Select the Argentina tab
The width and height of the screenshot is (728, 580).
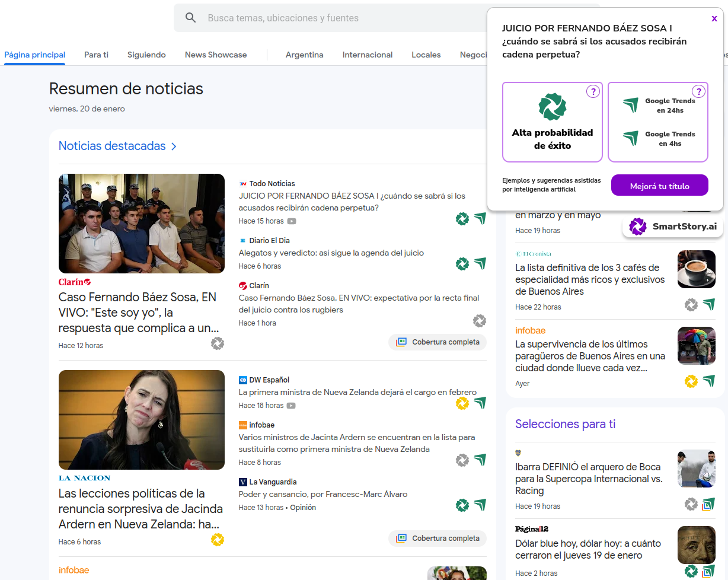305,55
